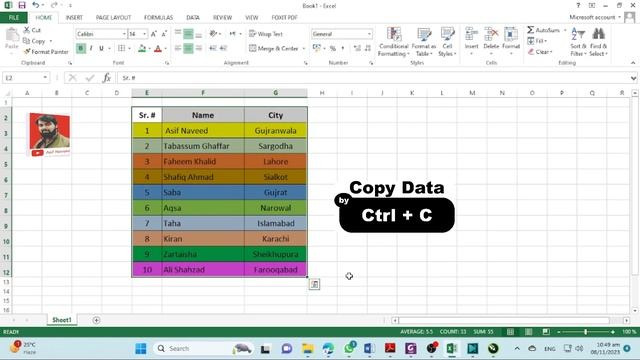Open Cell Styles gallery
The height and width of the screenshot is (360, 640).
[447, 42]
